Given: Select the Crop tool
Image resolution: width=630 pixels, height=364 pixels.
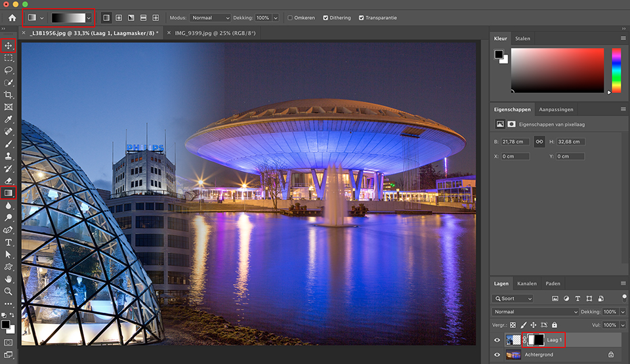Looking at the screenshot, I should click(8, 95).
